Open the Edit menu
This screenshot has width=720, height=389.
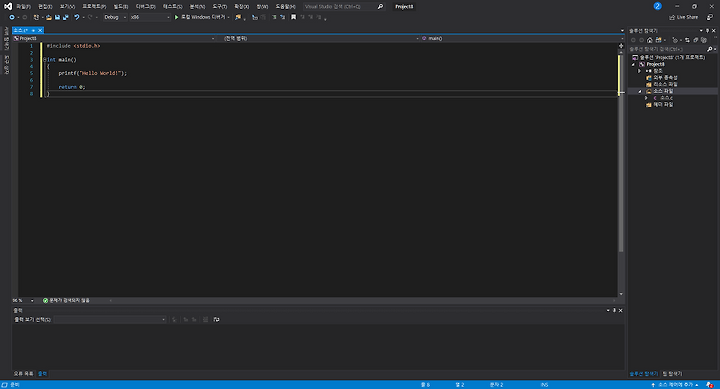(x=45, y=6)
